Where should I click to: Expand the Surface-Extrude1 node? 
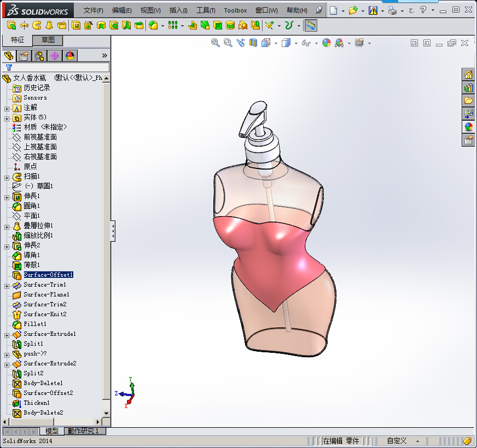(x=7, y=335)
